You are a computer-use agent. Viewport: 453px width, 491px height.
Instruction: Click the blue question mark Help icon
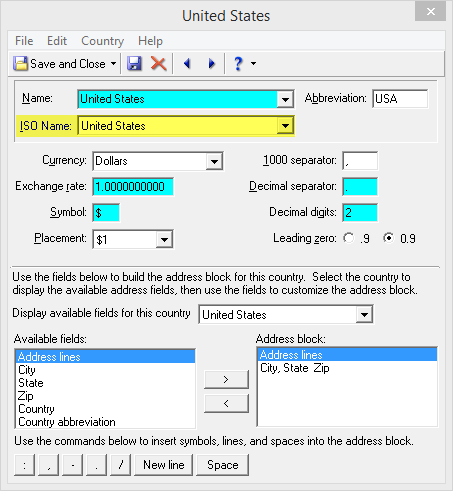pos(238,63)
